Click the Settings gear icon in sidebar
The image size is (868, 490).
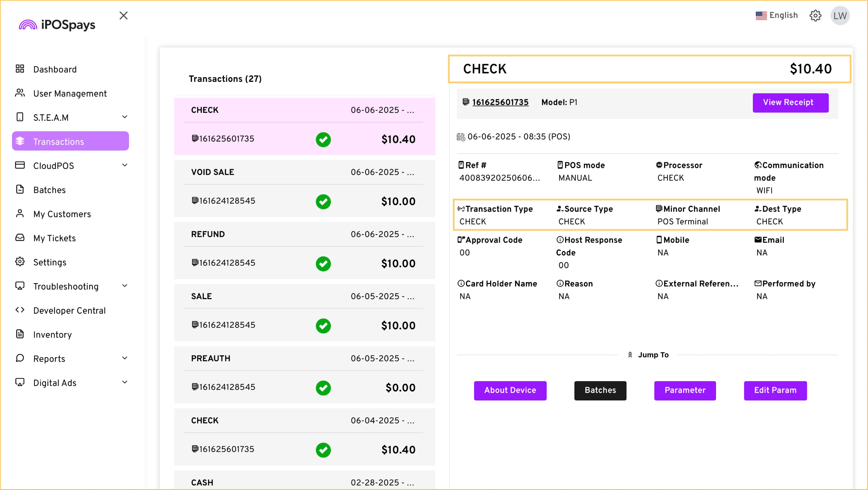tap(20, 262)
